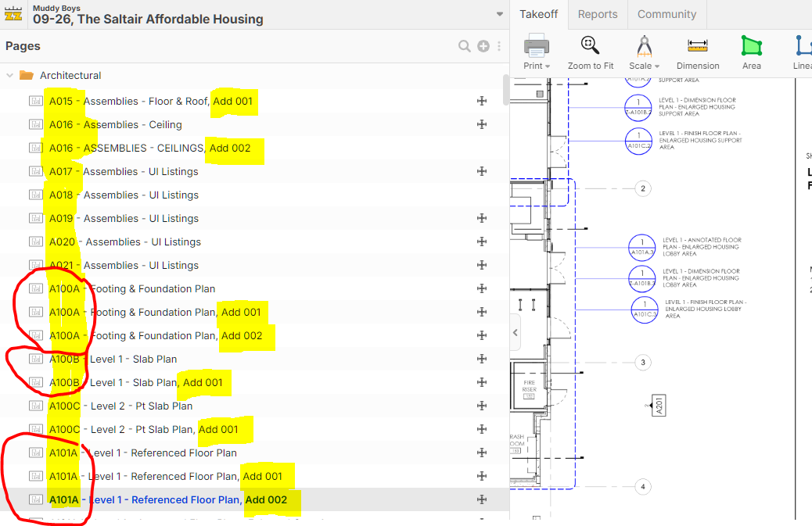Viewport: 812px width, 526px height.
Task: Click the A201 section marker on drawing
Action: [659, 406]
